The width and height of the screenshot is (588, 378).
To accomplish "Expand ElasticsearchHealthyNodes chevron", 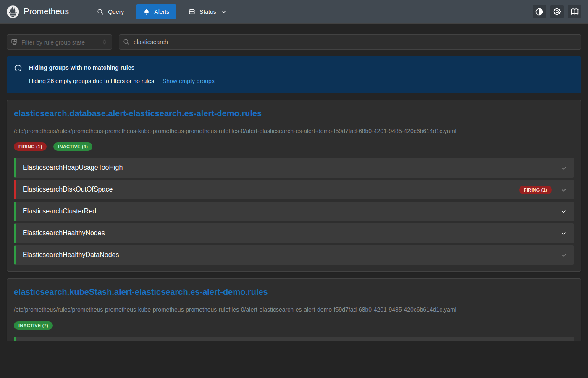I will [x=564, y=234].
